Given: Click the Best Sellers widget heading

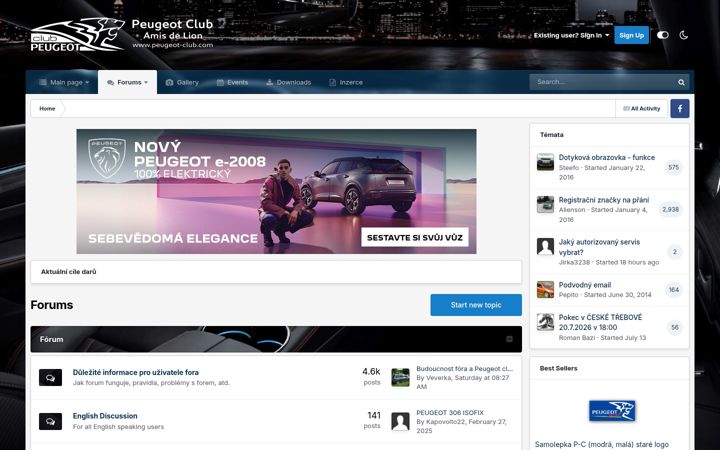Looking at the screenshot, I should click(558, 368).
